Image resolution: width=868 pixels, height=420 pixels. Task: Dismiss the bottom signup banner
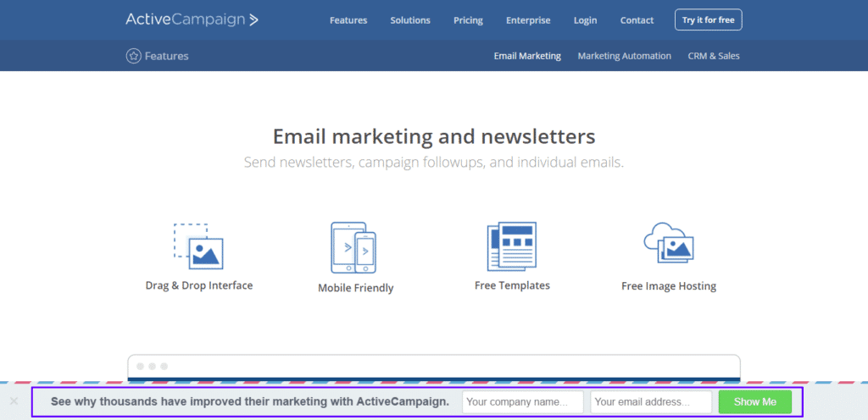coord(14,401)
